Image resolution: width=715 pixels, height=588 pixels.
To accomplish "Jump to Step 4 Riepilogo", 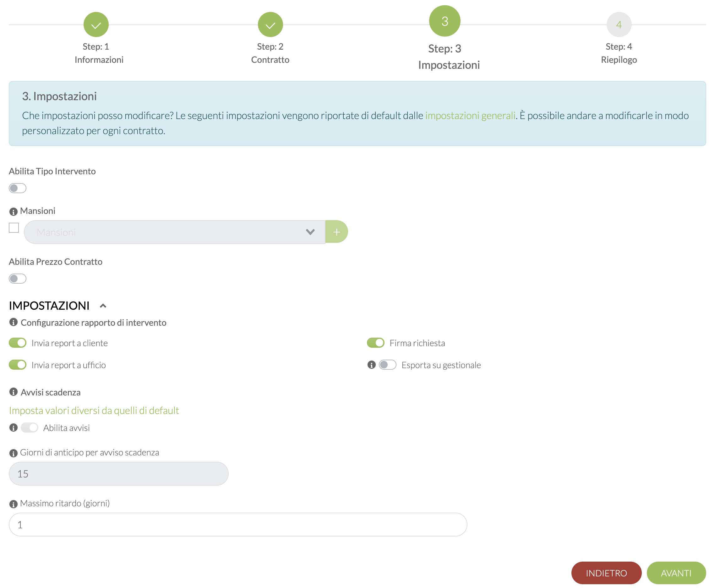I will pyautogui.click(x=619, y=24).
